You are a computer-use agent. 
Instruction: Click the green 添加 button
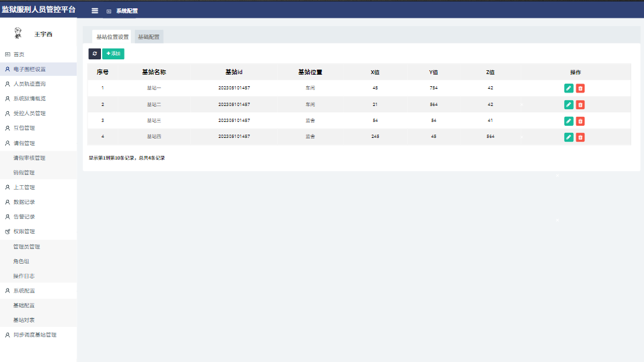coord(113,54)
